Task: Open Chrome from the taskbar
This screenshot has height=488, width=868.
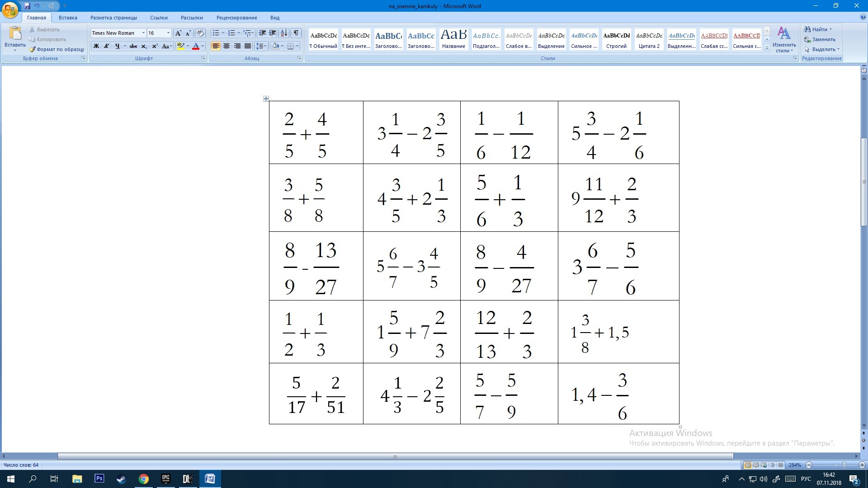Action: 144,479
